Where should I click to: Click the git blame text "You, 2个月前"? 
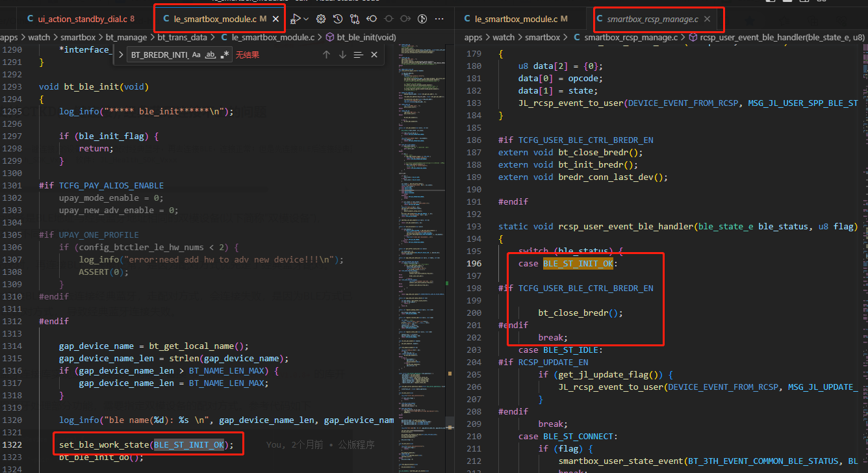click(296, 445)
